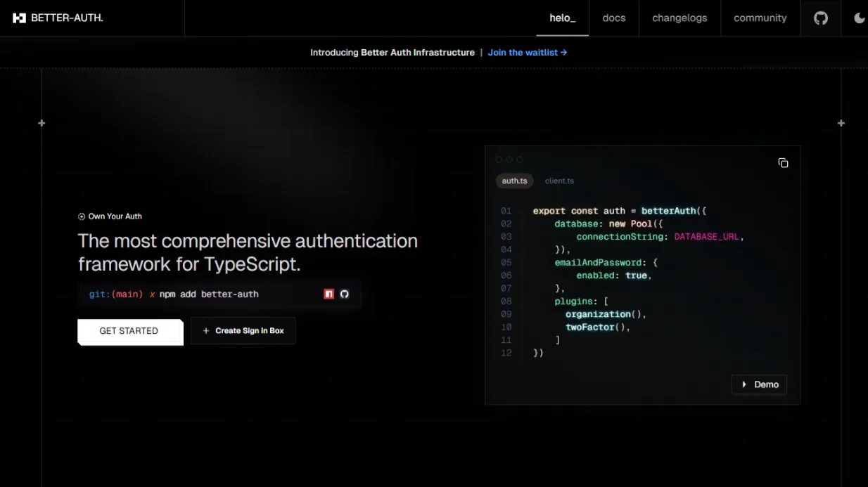Select the helo_ nav tab
The height and width of the screenshot is (487, 868).
[563, 18]
